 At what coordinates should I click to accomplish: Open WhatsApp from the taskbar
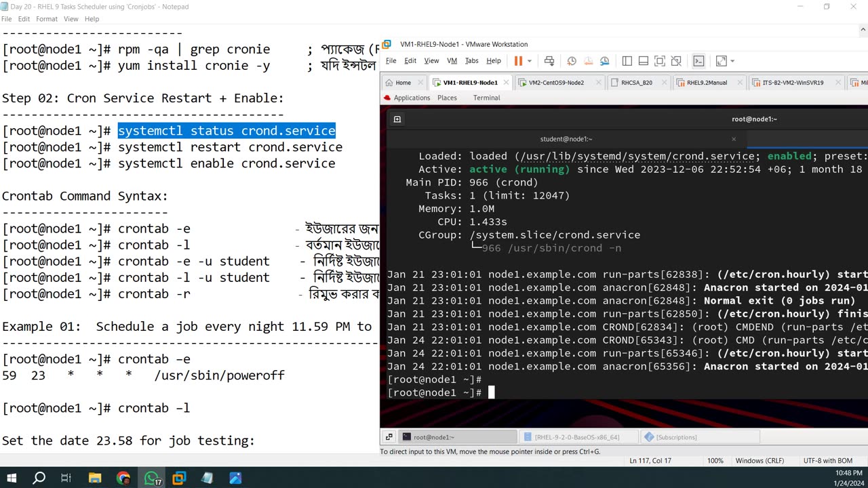click(151, 478)
